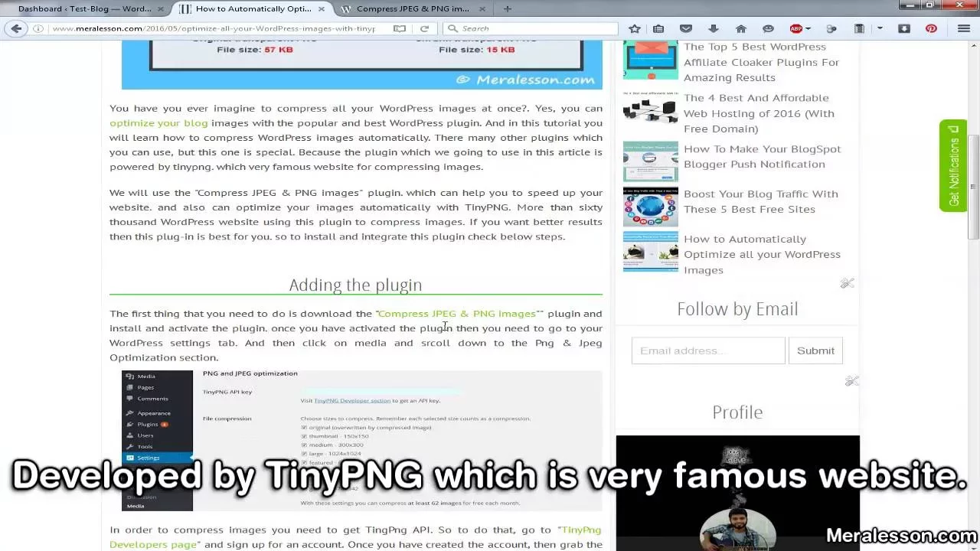Save page to Pocket icon
This screenshot has width=980, height=551.
click(x=686, y=28)
